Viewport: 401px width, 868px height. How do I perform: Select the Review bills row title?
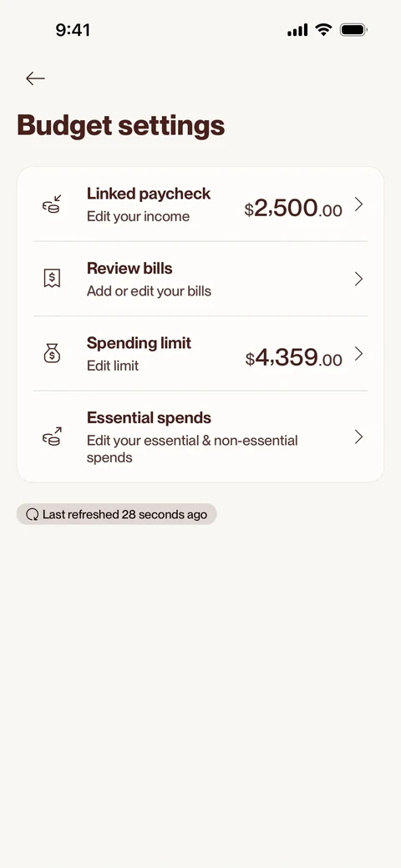pyautogui.click(x=129, y=269)
